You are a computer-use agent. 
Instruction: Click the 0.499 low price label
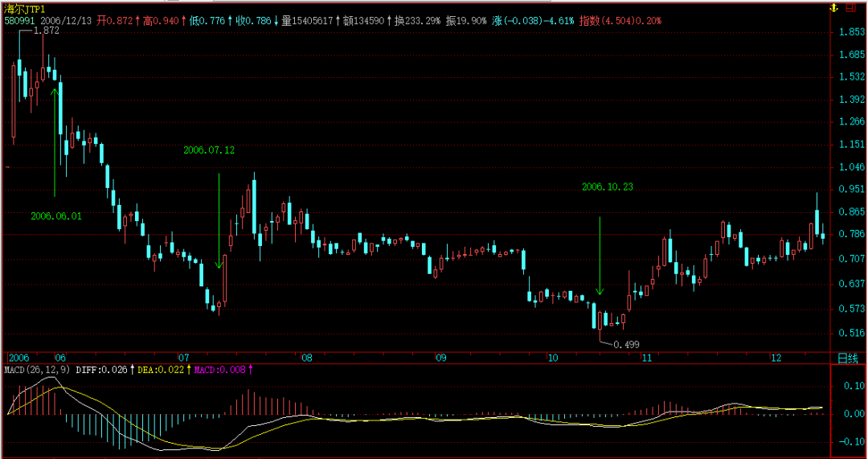click(x=627, y=344)
